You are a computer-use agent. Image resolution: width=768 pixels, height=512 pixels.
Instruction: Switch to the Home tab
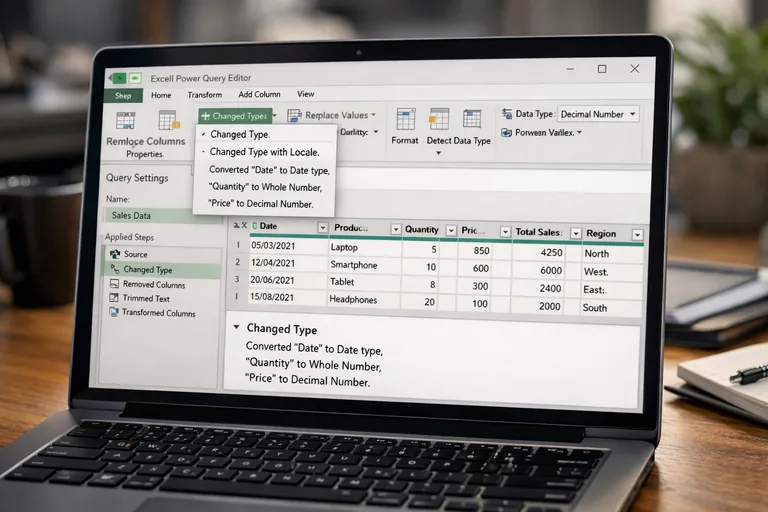tap(161, 95)
